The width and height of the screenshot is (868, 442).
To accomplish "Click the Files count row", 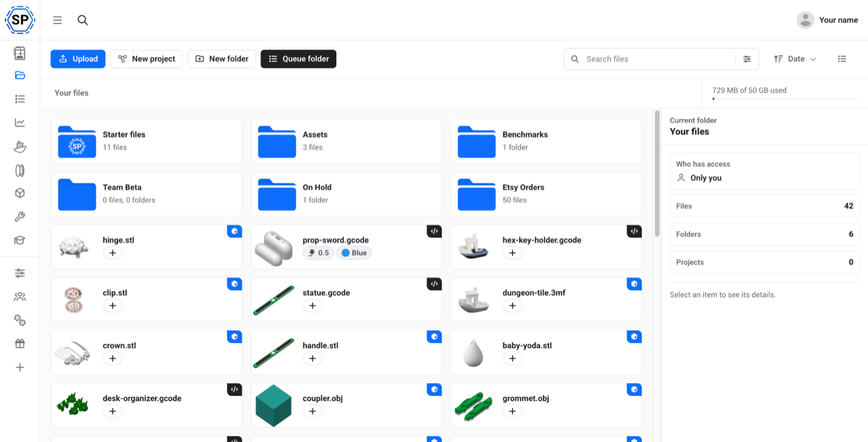I will [764, 206].
